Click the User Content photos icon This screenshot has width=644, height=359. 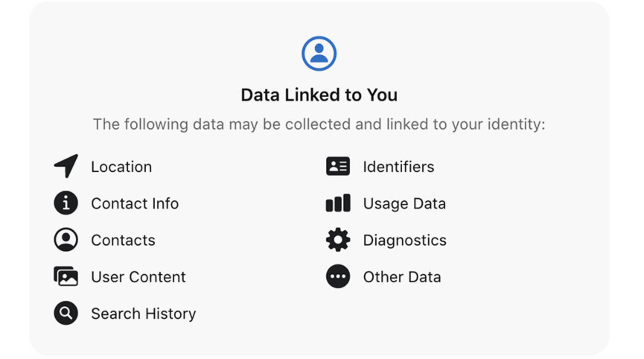[66, 276]
